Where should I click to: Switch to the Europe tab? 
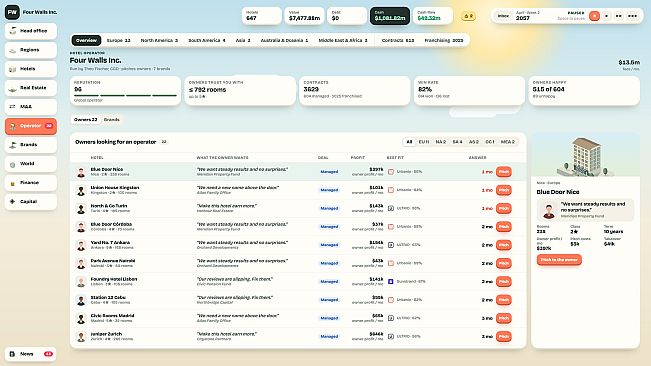click(x=118, y=40)
